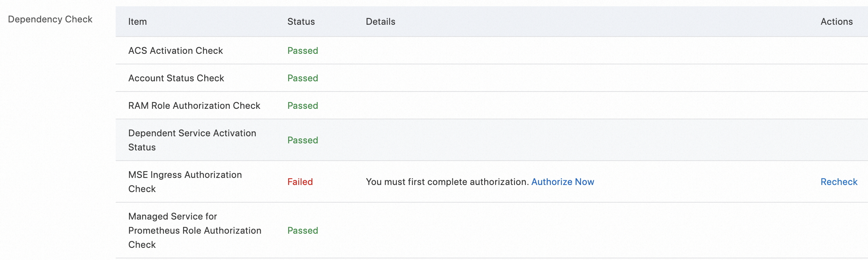Select the ACS Activation Check row label

(175, 51)
